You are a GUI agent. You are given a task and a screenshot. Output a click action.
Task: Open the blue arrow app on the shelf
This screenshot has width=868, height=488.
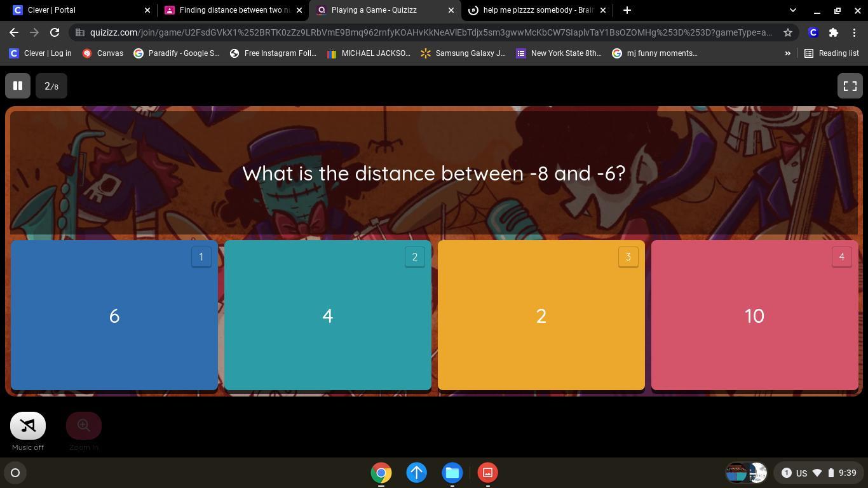tap(417, 473)
